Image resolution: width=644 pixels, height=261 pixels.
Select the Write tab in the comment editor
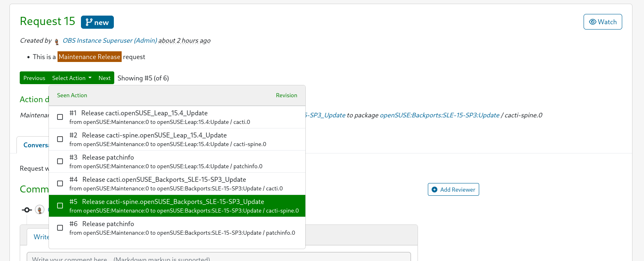[x=42, y=237]
